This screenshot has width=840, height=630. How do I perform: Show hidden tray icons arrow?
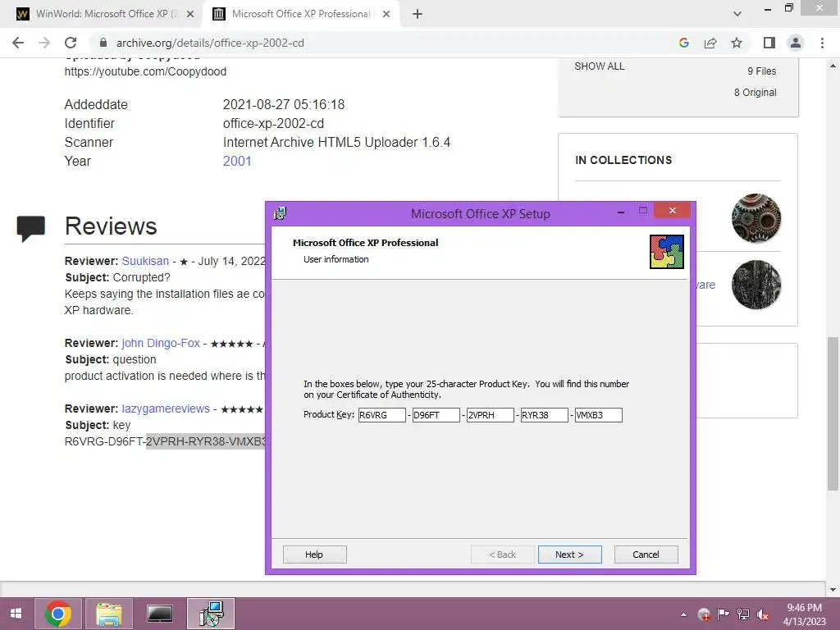(683, 614)
